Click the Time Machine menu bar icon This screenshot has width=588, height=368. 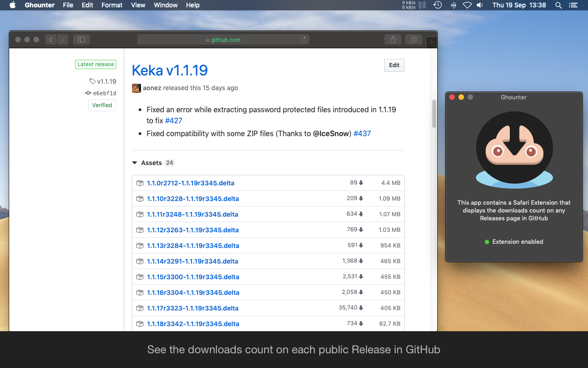(x=438, y=5)
